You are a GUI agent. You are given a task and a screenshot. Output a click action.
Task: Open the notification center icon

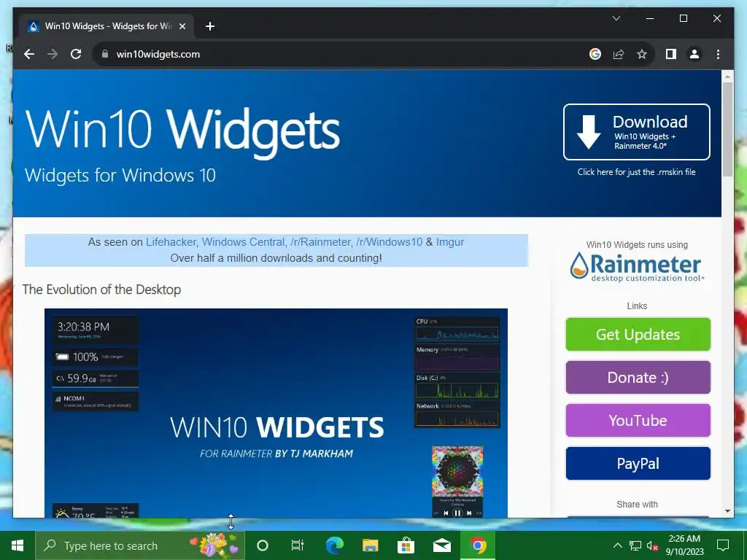click(723, 545)
